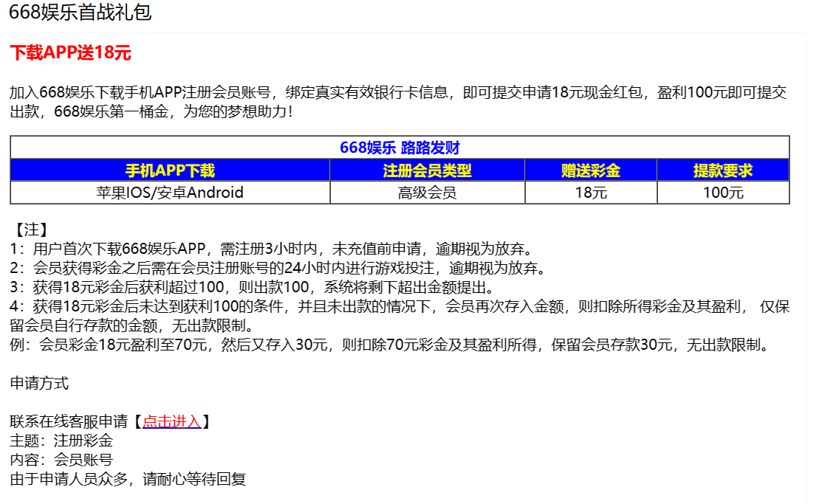
Task: Click the example line starting with 例
Action: pos(389,345)
